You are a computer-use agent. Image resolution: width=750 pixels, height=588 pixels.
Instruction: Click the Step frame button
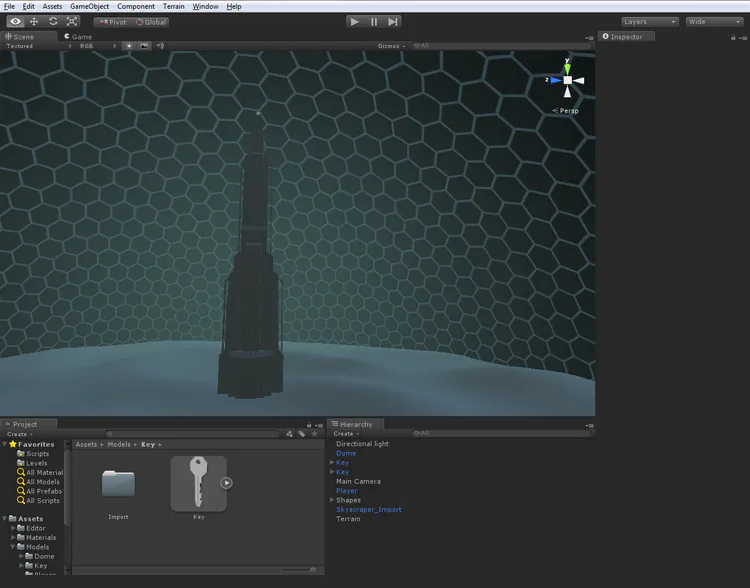click(x=393, y=21)
